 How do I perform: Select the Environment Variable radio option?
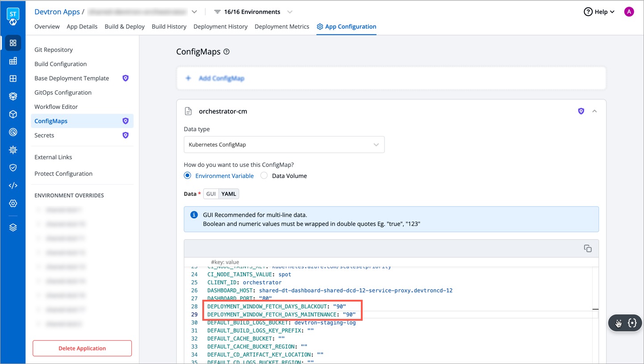coord(188,176)
